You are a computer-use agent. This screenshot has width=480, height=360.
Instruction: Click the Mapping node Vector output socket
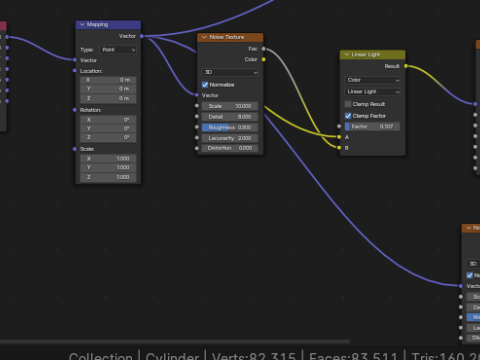point(142,36)
